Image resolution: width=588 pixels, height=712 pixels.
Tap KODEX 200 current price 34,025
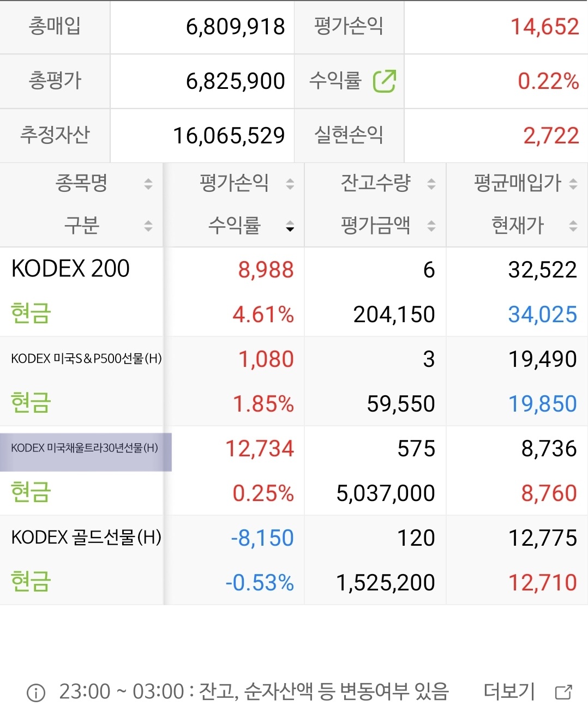542,315
